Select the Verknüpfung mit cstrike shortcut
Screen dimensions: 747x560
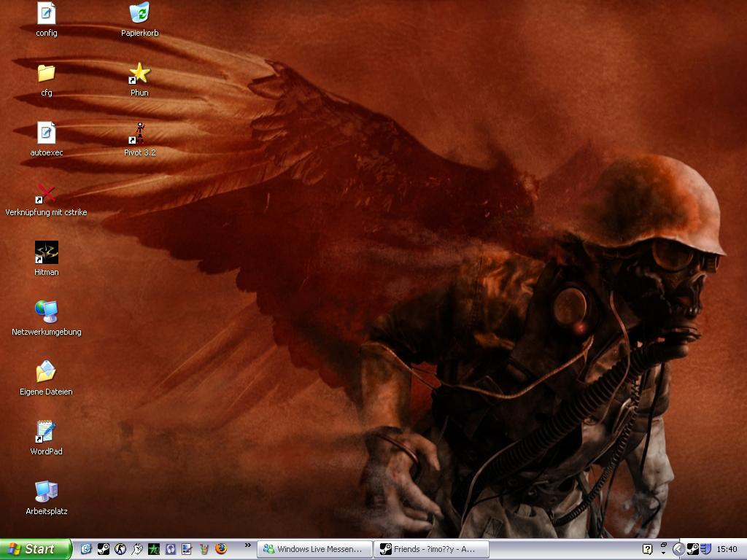pos(46,200)
